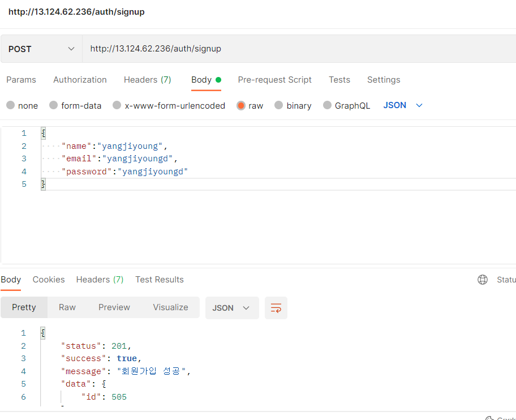
Task: Click the request title http://13.124.62.236/auth/signup
Action: click(76, 12)
